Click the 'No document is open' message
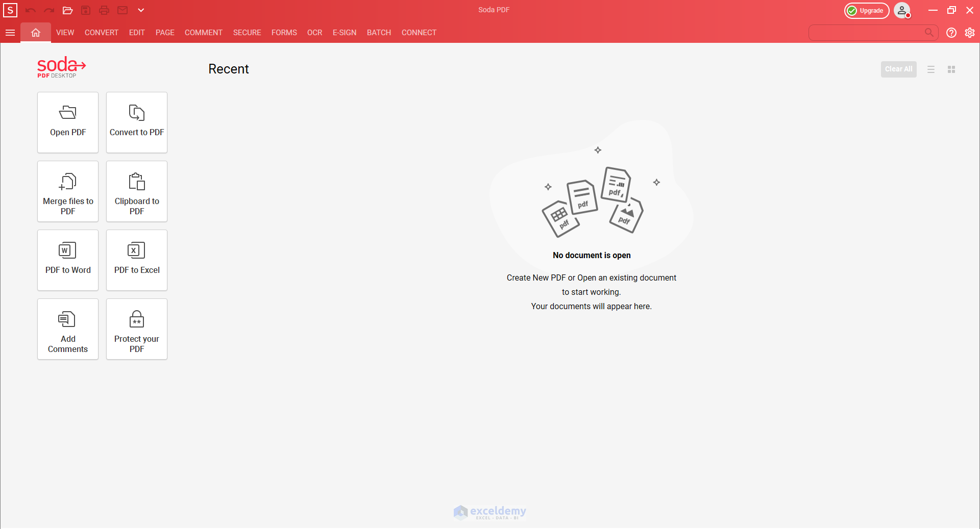980x529 pixels. click(592, 255)
